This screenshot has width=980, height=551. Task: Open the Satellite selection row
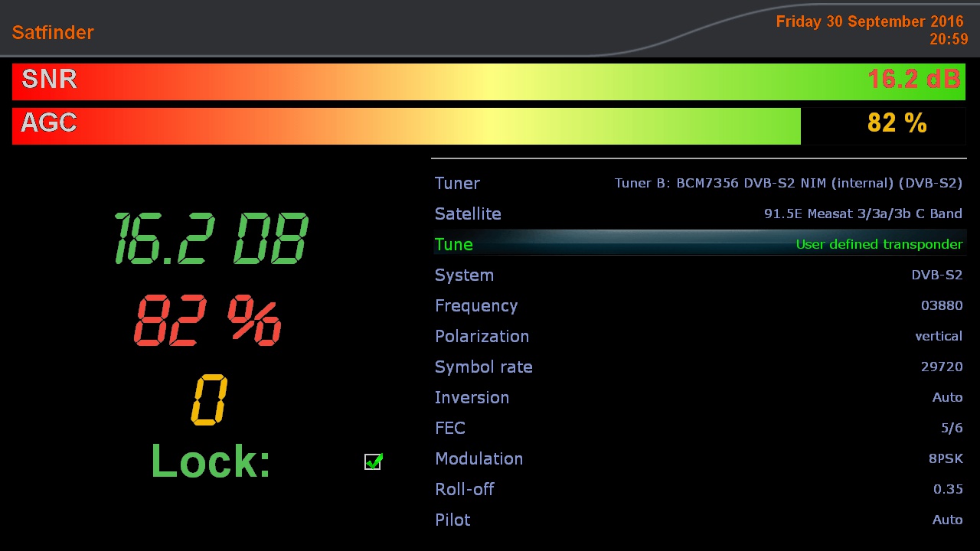(698, 214)
